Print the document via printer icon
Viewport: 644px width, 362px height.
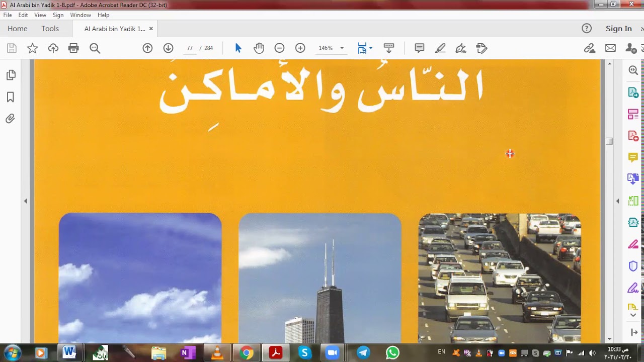(73, 48)
